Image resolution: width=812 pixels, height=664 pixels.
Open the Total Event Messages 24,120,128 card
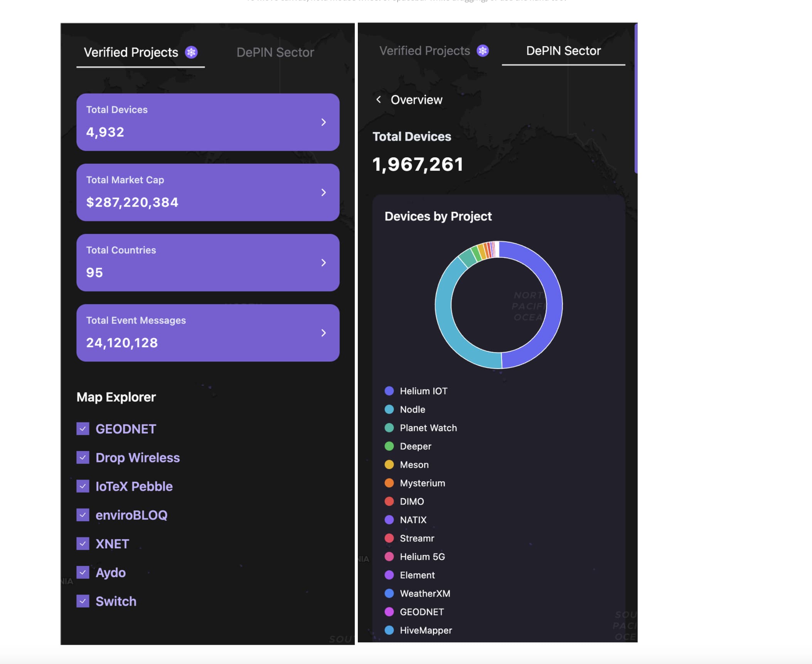(208, 333)
